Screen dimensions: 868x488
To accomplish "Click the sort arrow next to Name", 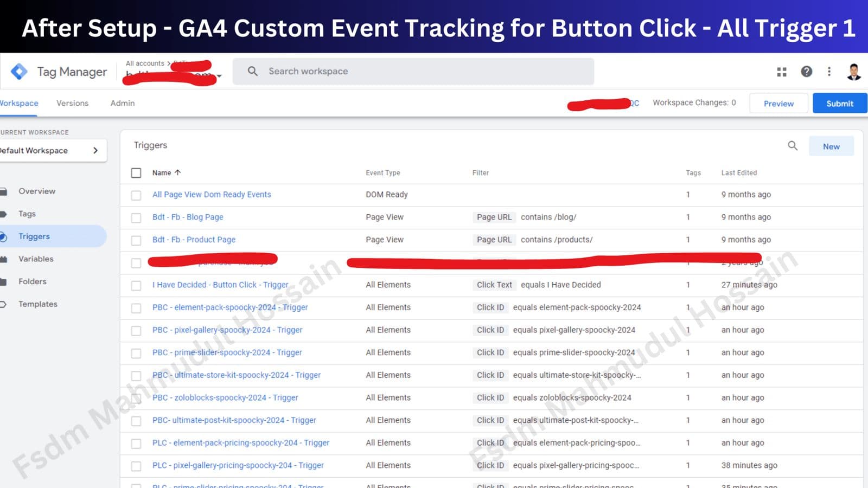I will [x=177, y=172].
